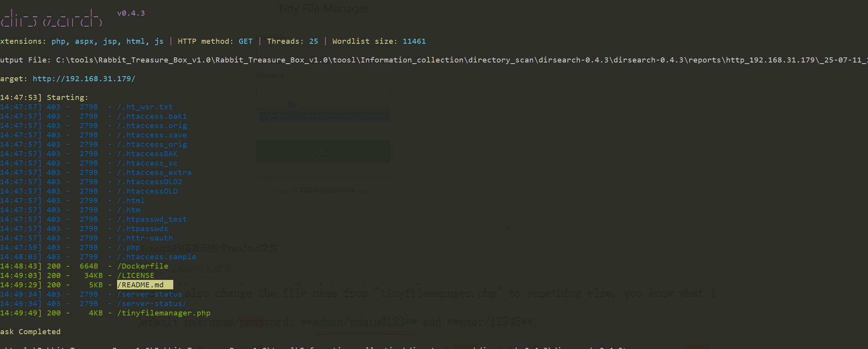Image resolution: width=868 pixels, height=349 pixels.
Task: Select the /Dockerfile entry
Action: [143, 266]
